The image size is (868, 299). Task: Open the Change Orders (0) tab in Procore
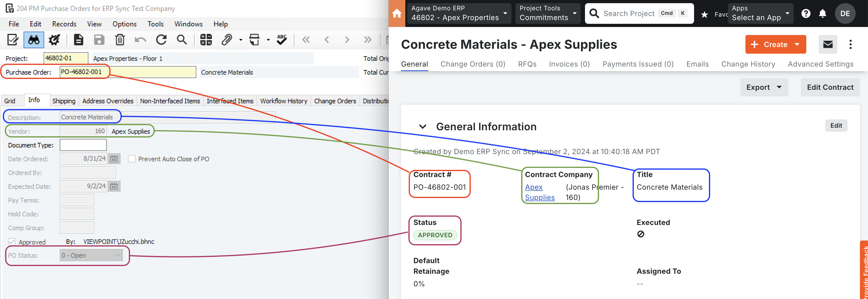click(x=473, y=64)
